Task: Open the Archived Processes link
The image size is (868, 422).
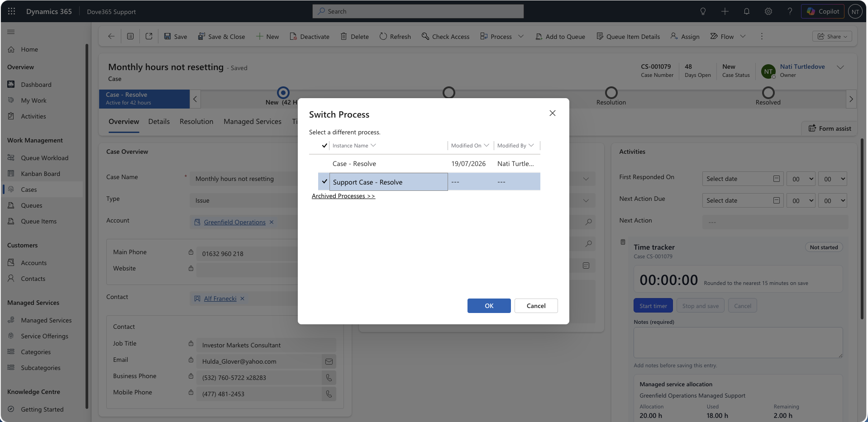Action: coord(343,196)
